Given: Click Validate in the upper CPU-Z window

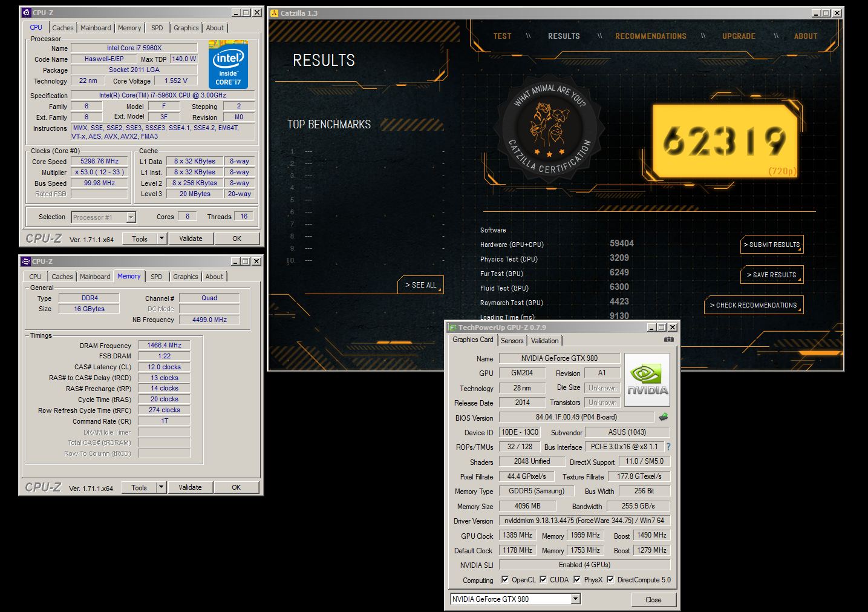Looking at the screenshot, I should (191, 239).
